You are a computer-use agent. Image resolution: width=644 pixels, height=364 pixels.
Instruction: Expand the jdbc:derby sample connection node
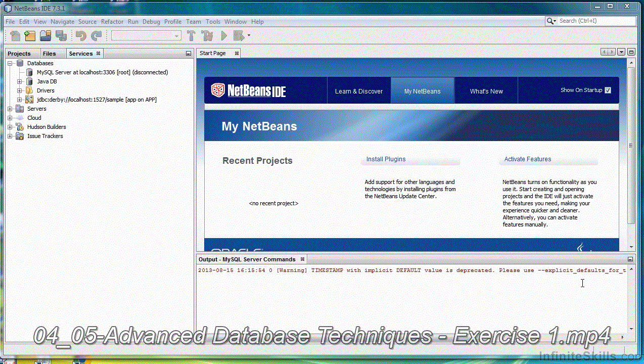click(20, 100)
